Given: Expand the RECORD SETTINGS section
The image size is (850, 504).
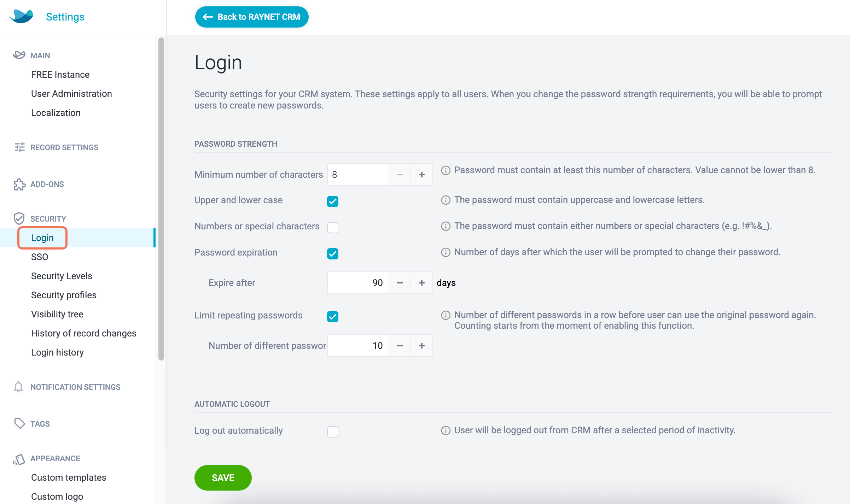Looking at the screenshot, I should 64,147.
